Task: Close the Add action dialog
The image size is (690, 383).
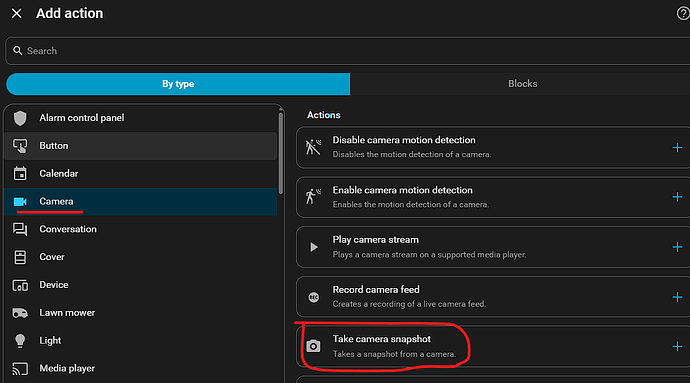Action: pos(17,14)
